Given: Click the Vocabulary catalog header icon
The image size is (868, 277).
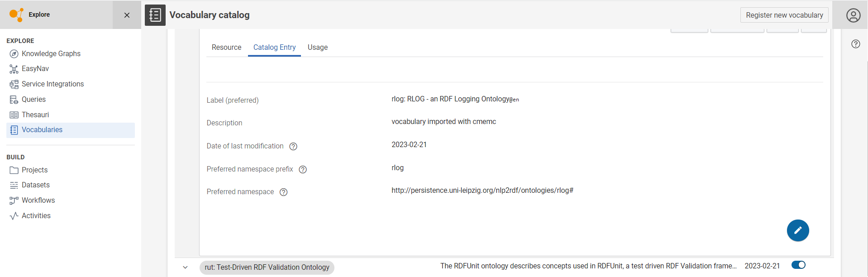Looking at the screenshot, I should tap(155, 15).
